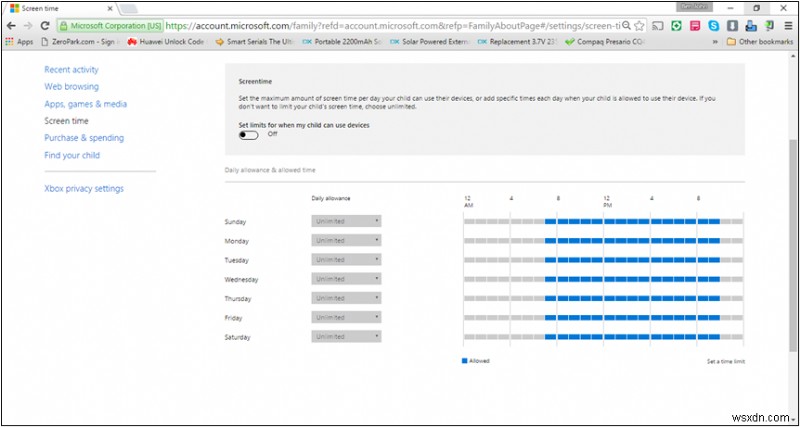Viewport: 800px width, 427px height.
Task: Open Saturday daily allowance dropdown
Action: pos(346,337)
